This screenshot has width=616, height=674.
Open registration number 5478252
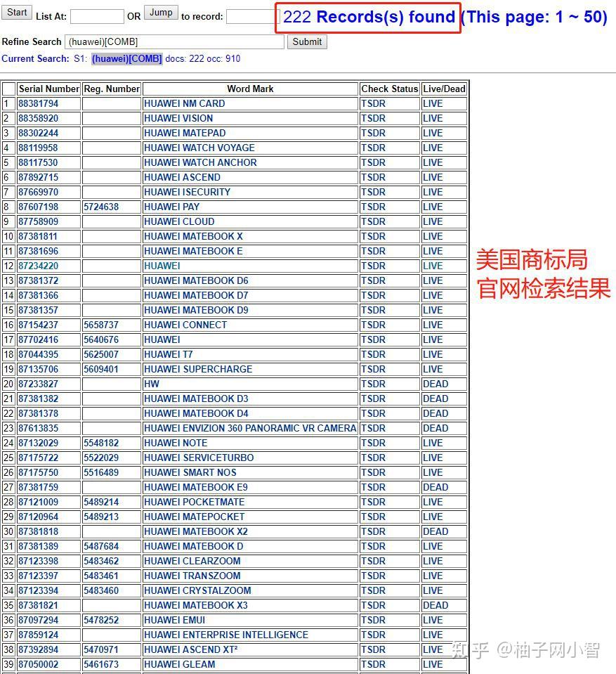101,620
